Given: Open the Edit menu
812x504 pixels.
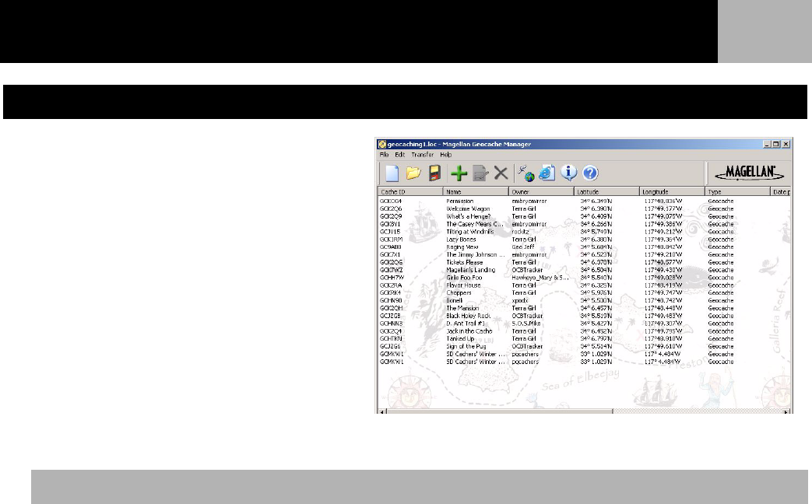Looking at the screenshot, I should coord(400,155).
